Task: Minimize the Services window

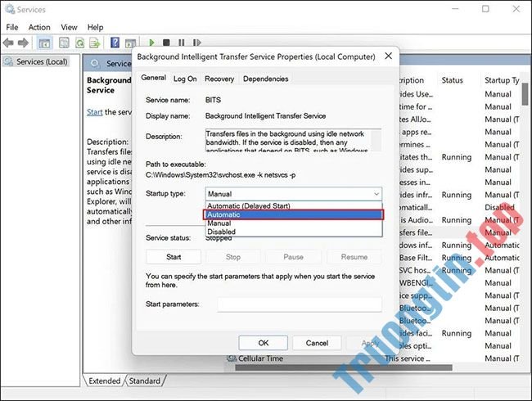Action: (455, 9)
